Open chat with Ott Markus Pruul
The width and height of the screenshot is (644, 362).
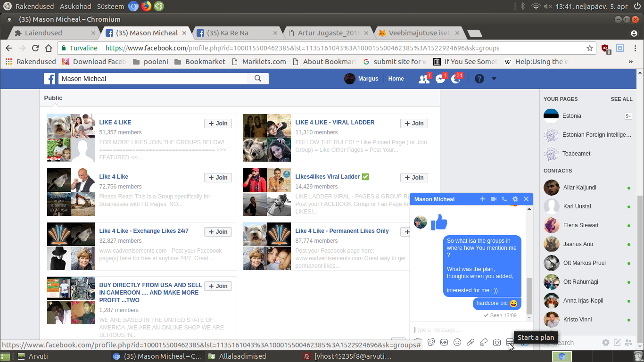[x=587, y=263]
